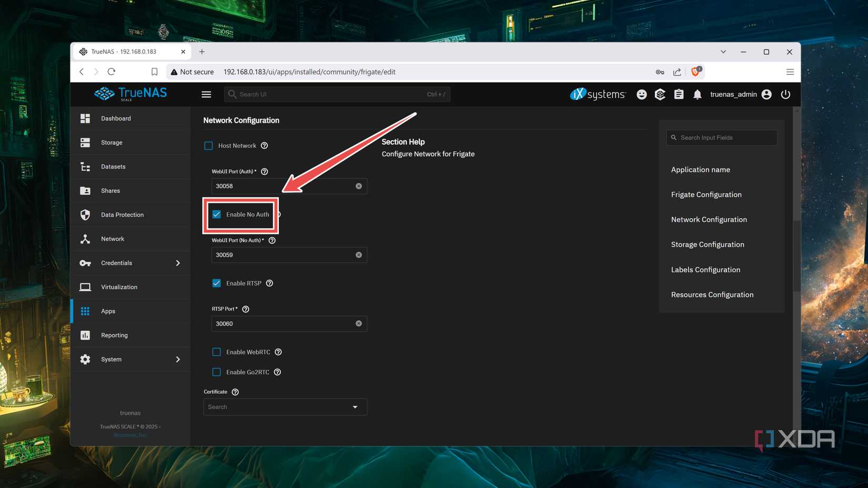This screenshot has height=488, width=868.
Task: Show help for RTSP Port
Action: pyautogui.click(x=246, y=309)
